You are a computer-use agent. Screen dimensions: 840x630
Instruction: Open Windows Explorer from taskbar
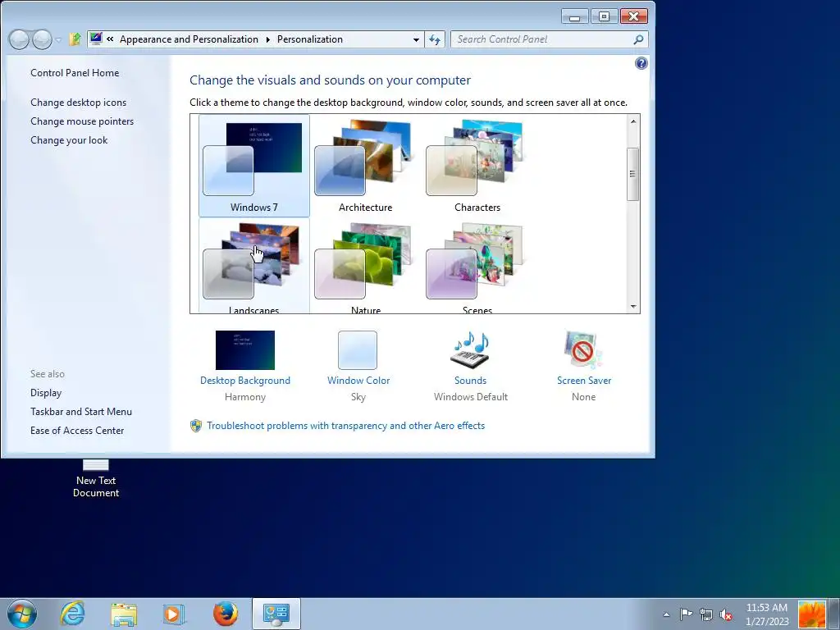pos(124,614)
